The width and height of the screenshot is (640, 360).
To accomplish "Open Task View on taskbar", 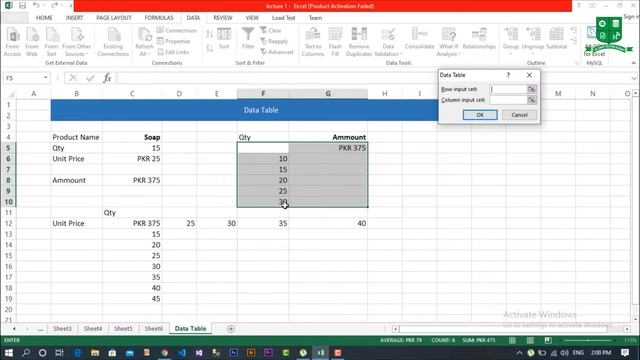I will [60, 353].
